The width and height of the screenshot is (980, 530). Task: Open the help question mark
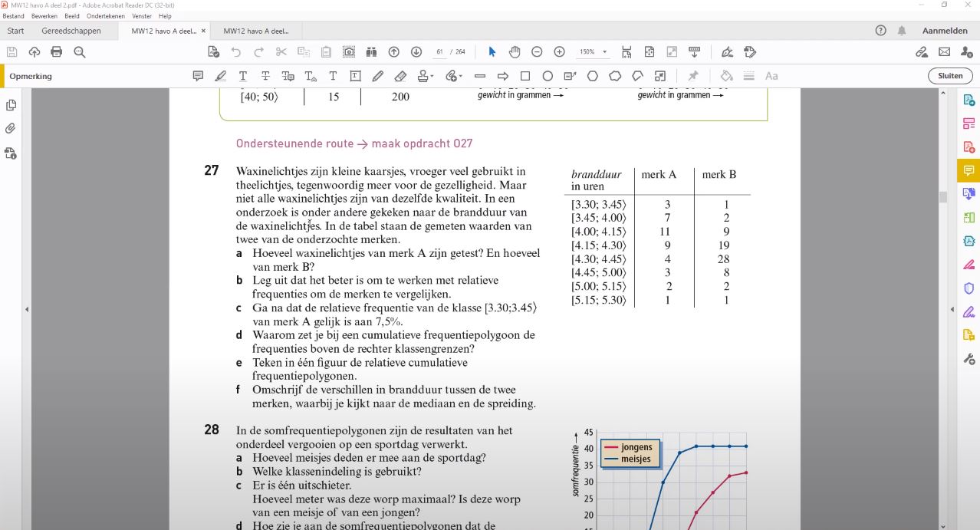click(x=880, y=31)
